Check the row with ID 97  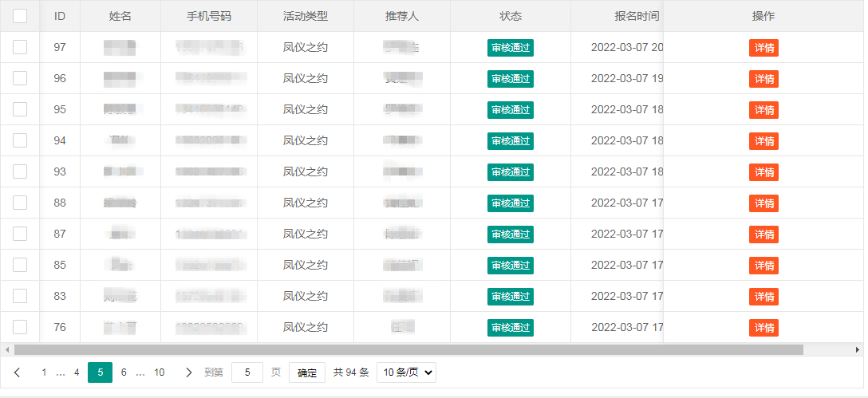tap(20, 47)
